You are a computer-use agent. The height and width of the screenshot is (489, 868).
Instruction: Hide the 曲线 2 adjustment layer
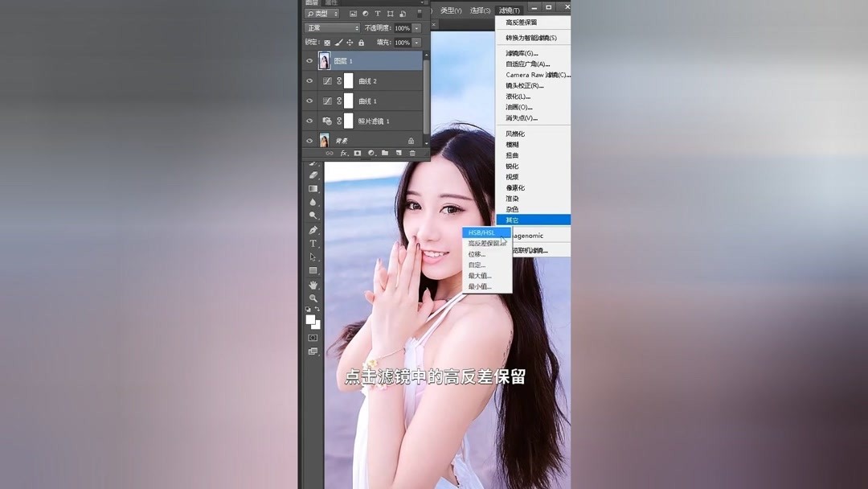[x=309, y=80]
